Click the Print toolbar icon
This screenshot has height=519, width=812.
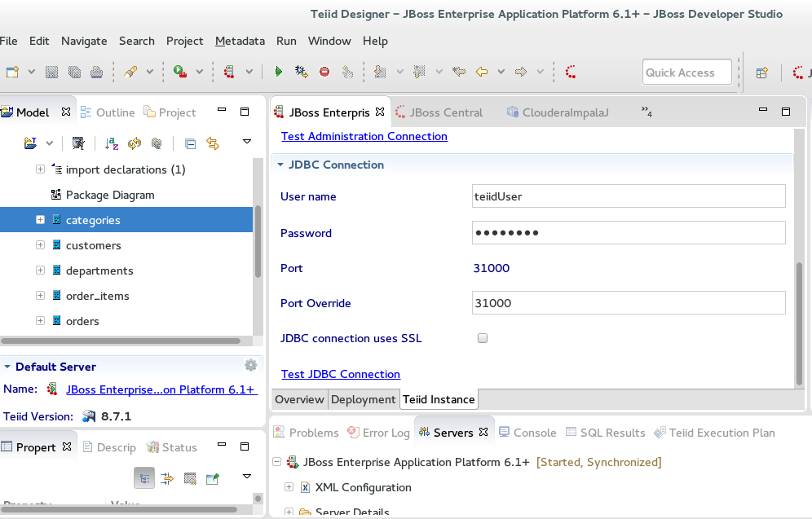(97, 72)
